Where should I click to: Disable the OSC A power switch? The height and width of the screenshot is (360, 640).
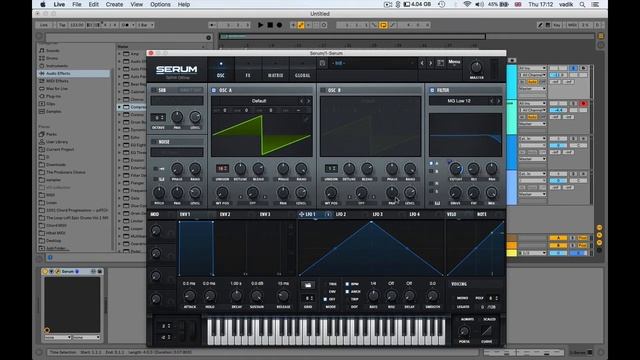click(x=214, y=90)
